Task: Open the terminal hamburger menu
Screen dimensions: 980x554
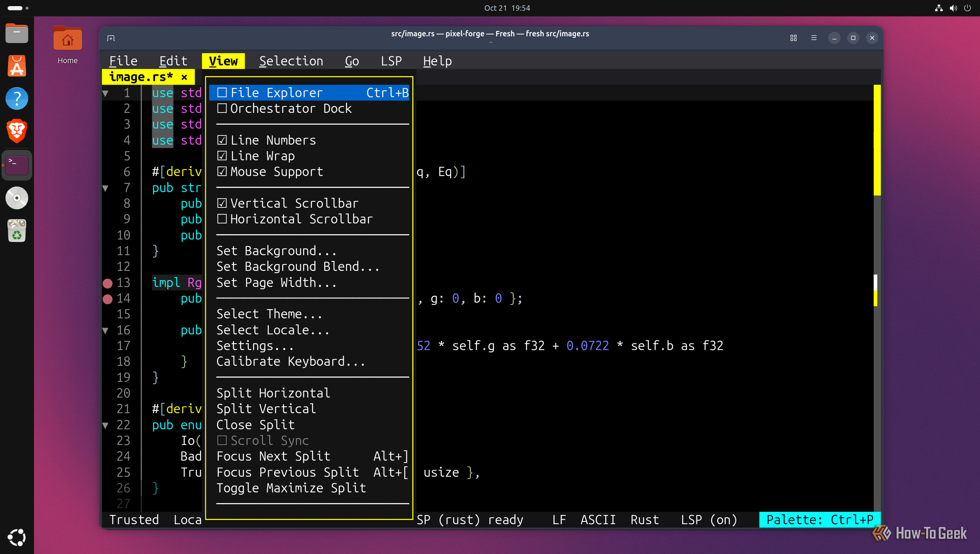Action: [x=814, y=38]
